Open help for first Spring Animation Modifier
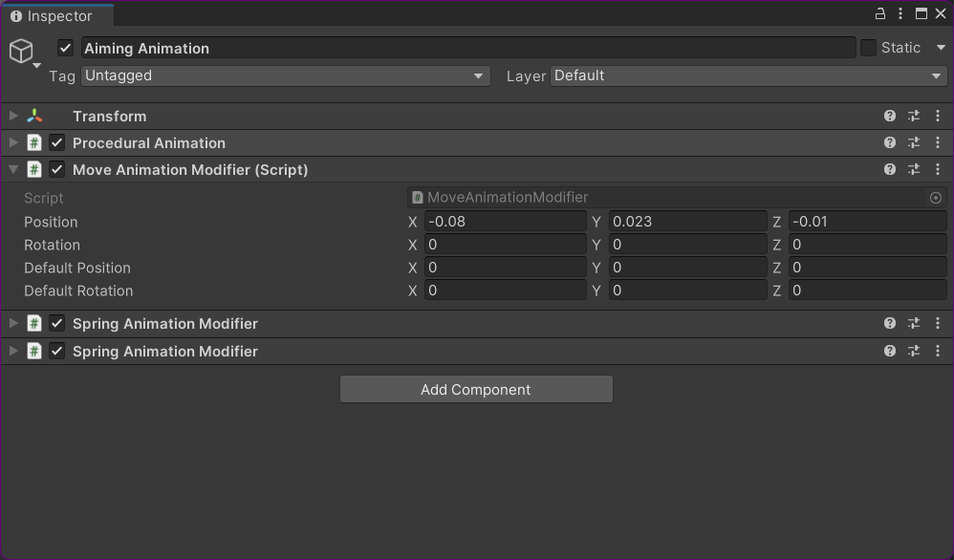Screen dimensions: 954x560 890,323
